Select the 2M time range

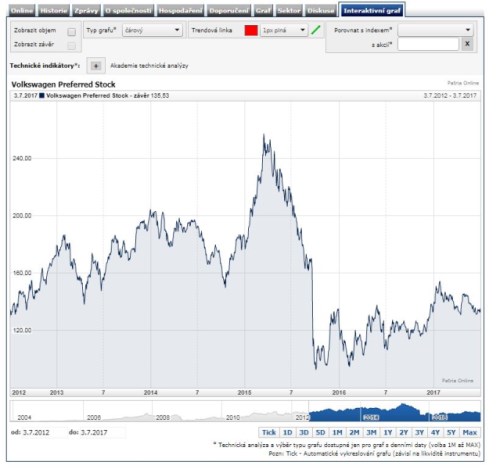point(354,432)
